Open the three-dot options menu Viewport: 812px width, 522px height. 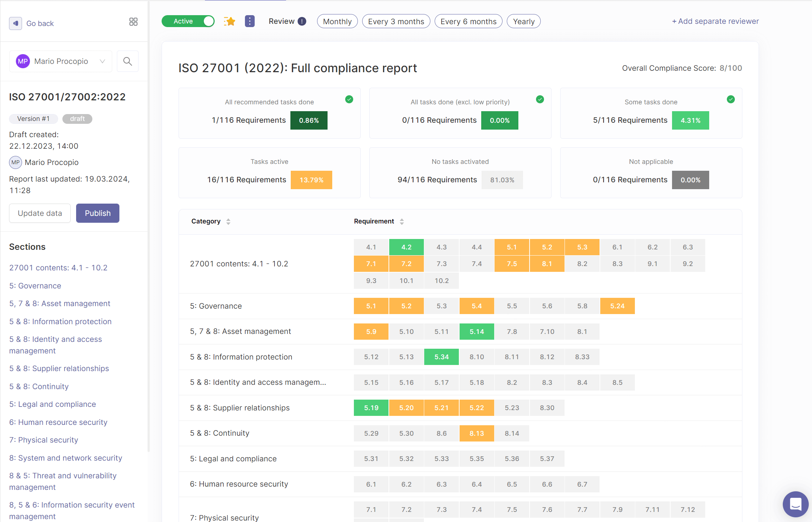(250, 21)
